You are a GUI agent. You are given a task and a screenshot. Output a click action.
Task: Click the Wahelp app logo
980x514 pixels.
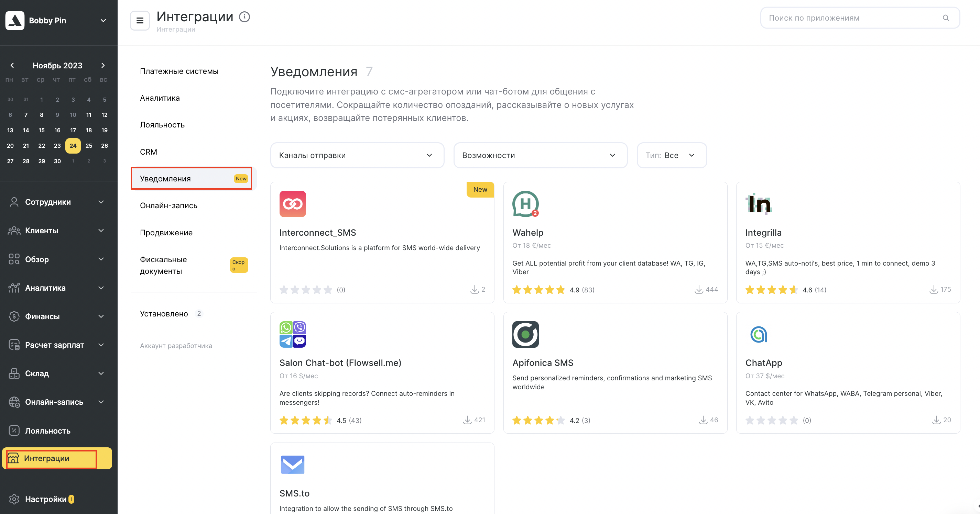[x=525, y=204]
